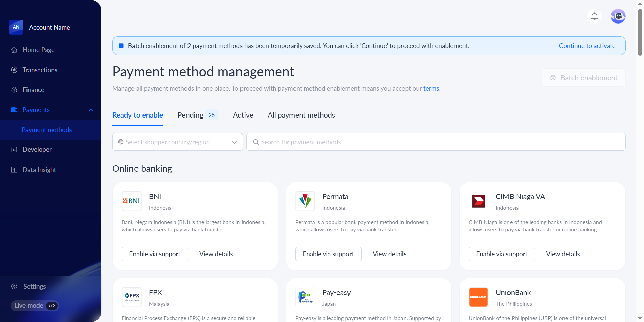
Task: Click Enable via support for BNI
Action: 155,254
